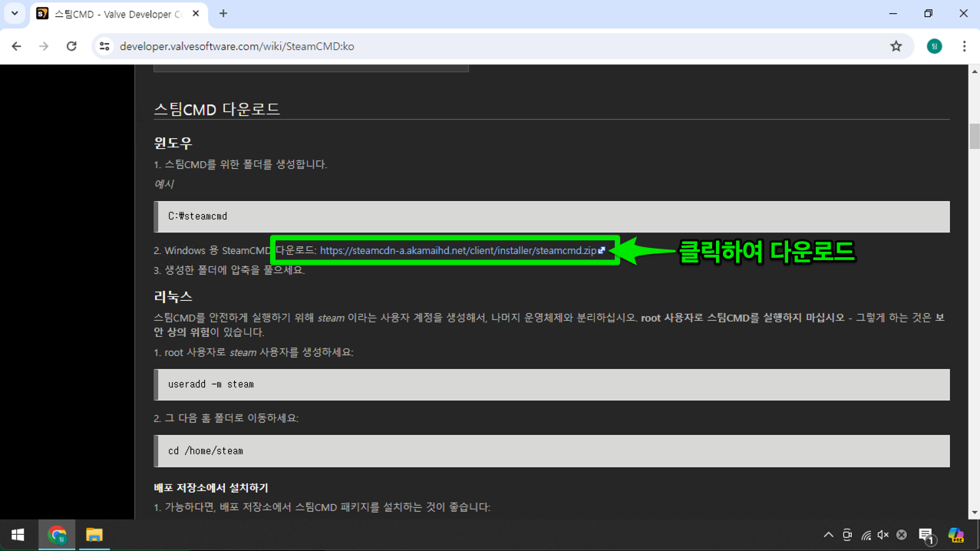Screen dimensions: 980x551
Task: Switch to the 스팀CMD Valve Developer tab
Action: pyautogui.click(x=117, y=14)
